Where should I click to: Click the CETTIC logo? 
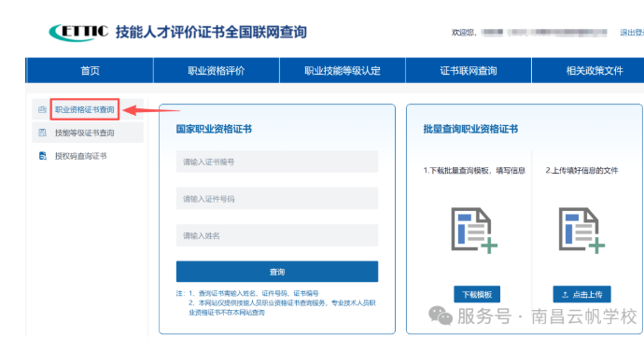[x=78, y=32]
